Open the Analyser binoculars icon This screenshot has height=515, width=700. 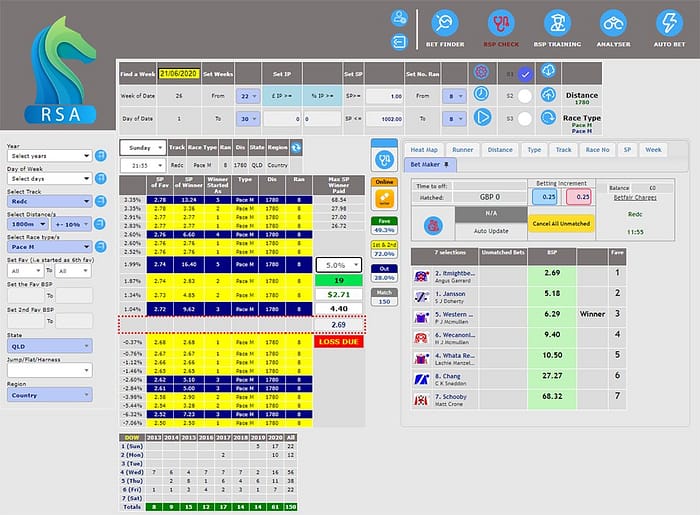[x=613, y=24]
